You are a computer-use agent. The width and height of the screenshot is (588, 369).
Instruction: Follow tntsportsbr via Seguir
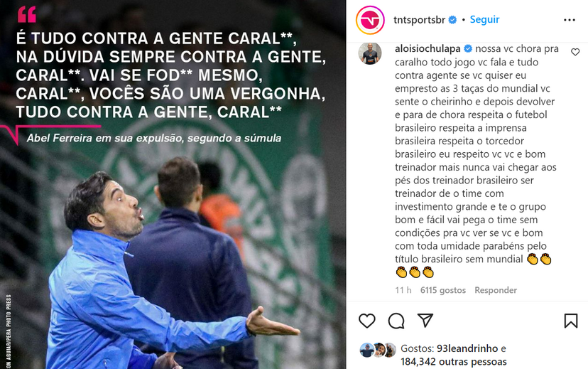click(484, 19)
